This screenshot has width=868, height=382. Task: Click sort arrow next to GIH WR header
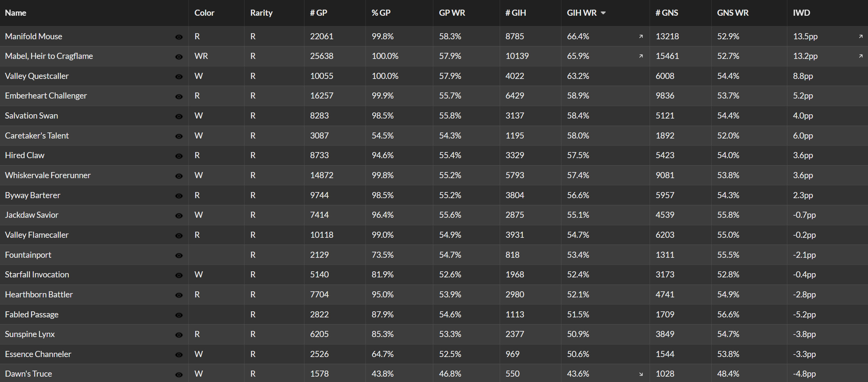[x=603, y=13]
